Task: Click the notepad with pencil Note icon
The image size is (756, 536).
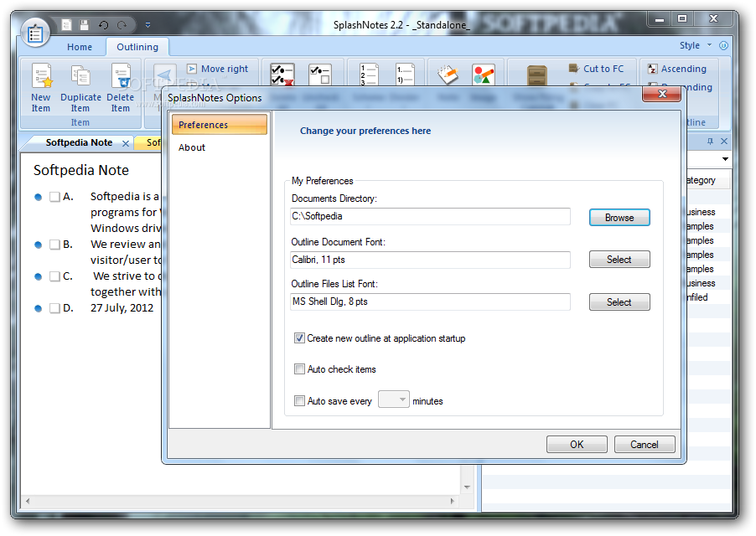Action: coord(448,75)
